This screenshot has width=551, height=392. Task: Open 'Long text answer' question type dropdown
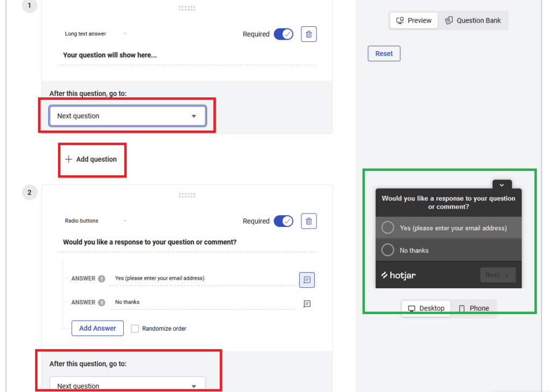click(x=96, y=34)
